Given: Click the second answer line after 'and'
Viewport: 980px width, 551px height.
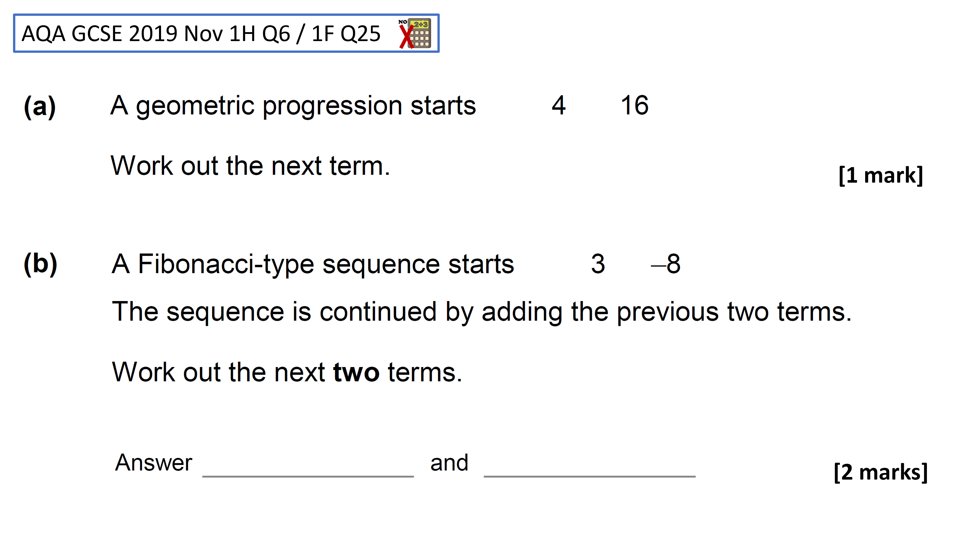Looking at the screenshot, I should click(589, 476).
